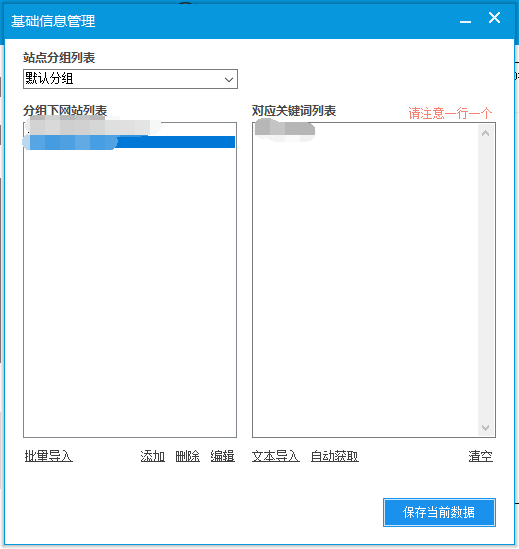Click the keyword list scrollbar down arrow
519x549 pixels.
pos(485,428)
